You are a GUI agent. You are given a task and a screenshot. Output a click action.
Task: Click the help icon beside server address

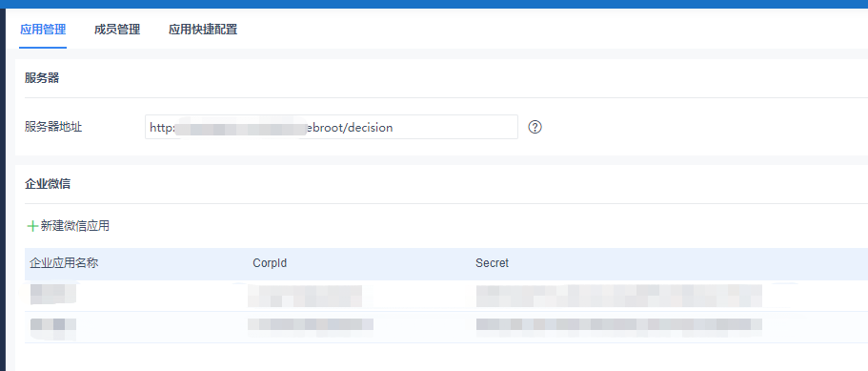(x=535, y=128)
